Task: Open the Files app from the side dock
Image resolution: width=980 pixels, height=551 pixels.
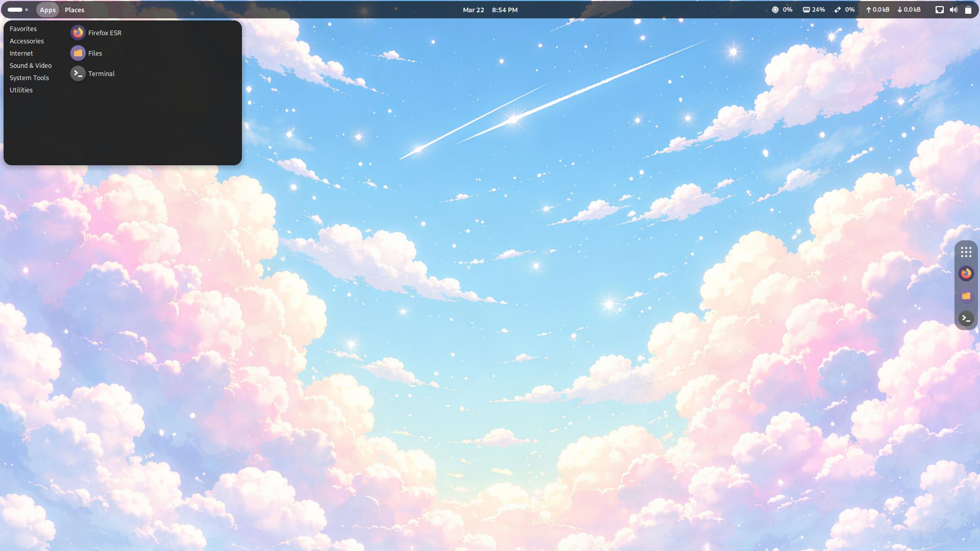Action: point(966,296)
